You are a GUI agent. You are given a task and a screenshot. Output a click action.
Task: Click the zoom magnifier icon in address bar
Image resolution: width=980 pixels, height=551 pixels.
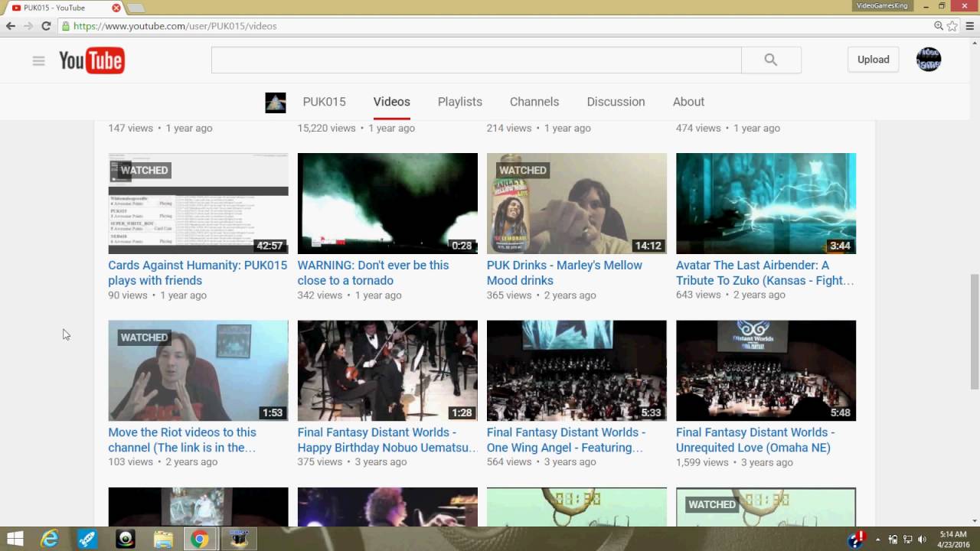coord(939,26)
